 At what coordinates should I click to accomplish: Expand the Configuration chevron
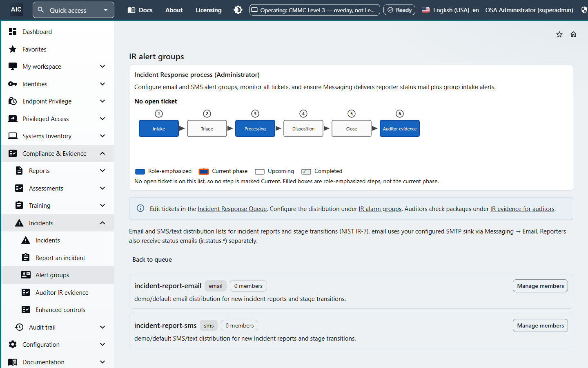tap(102, 344)
